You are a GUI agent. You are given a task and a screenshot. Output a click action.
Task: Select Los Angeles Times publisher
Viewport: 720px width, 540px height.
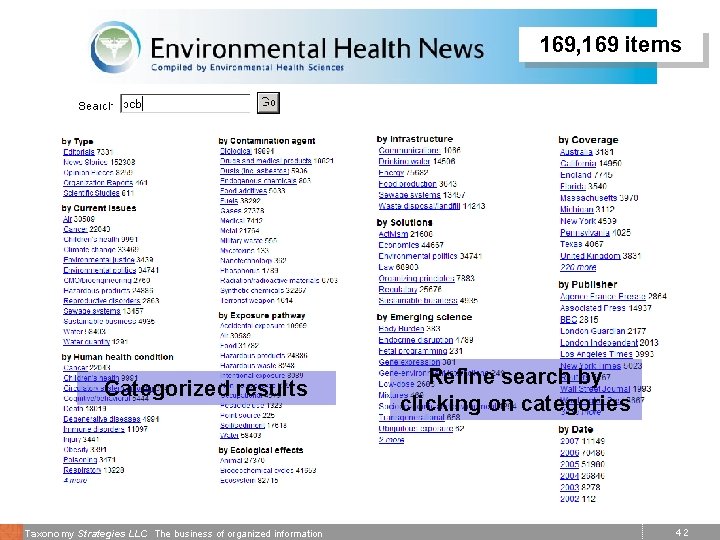click(596, 354)
